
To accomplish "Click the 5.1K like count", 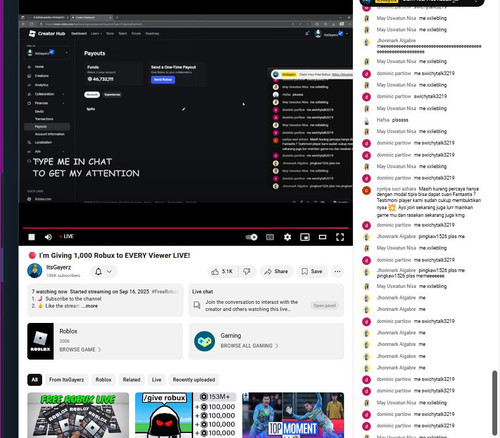I will pyautogui.click(x=227, y=271).
